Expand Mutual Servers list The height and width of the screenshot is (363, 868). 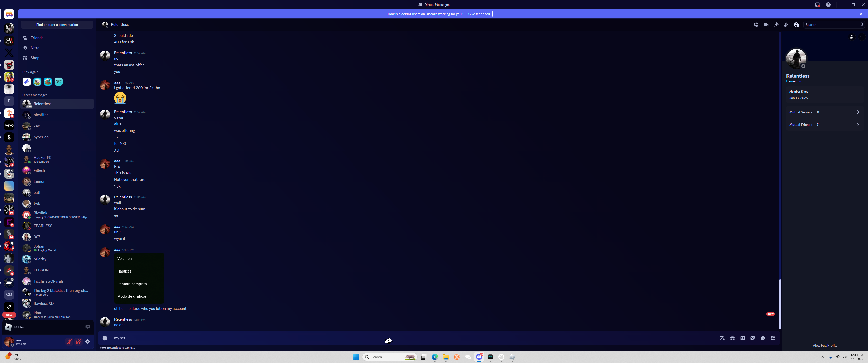[824, 112]
